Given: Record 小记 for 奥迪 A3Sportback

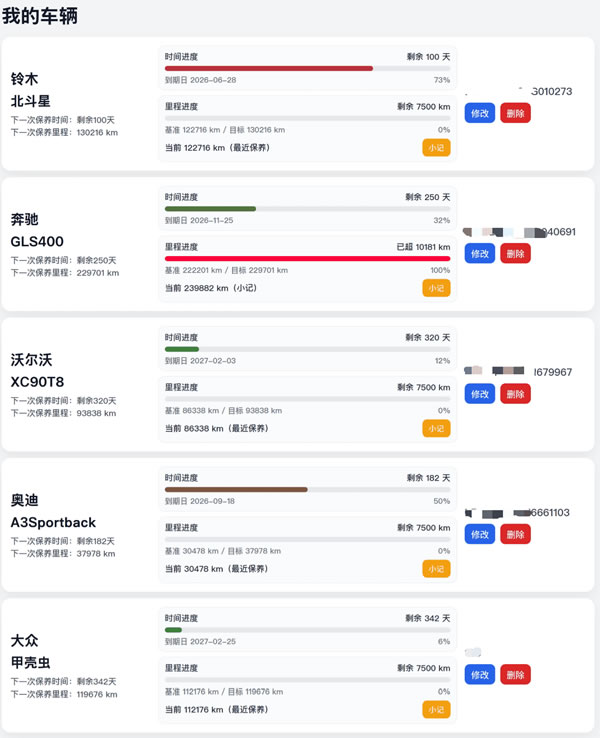Looking at the screenshot, I should coord(436,568).
